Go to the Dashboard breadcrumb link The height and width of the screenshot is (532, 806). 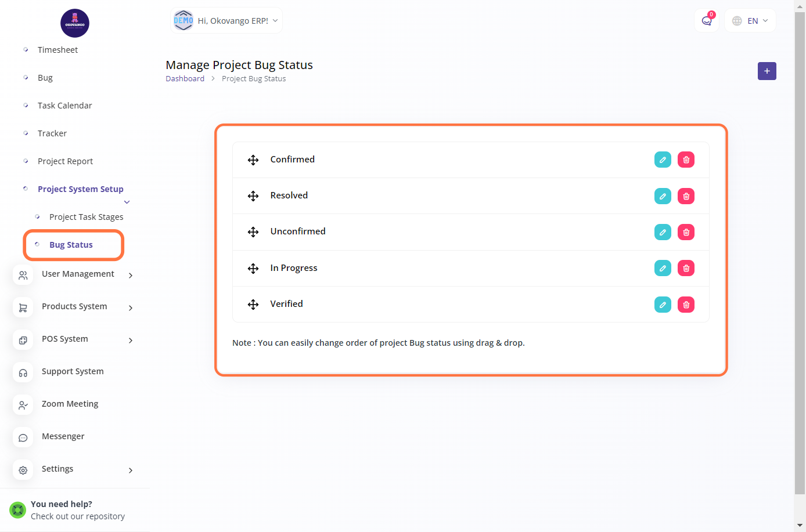tap(185, 79)
